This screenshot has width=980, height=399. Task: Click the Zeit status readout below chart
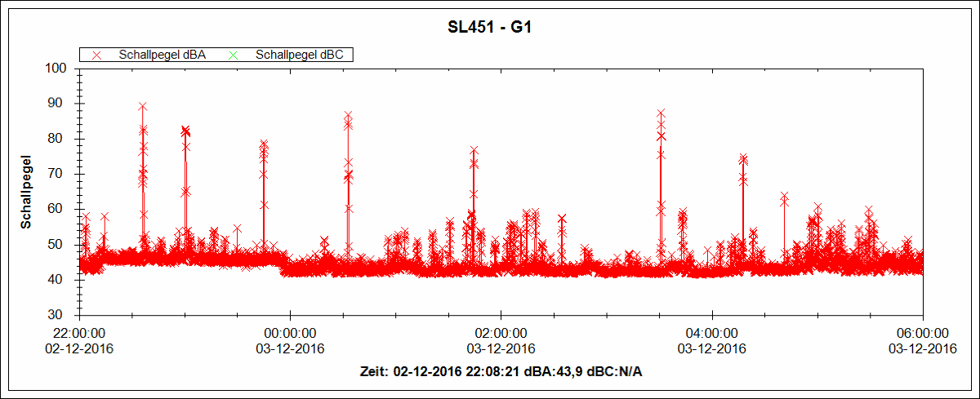pyautogui.click(x=501, y=372)
